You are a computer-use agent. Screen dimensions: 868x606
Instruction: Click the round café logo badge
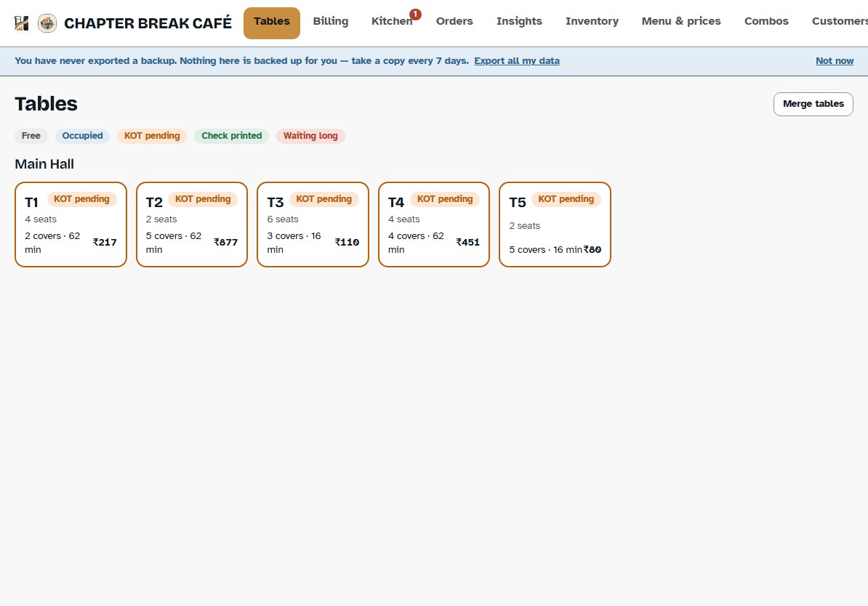tap(47, 23)
